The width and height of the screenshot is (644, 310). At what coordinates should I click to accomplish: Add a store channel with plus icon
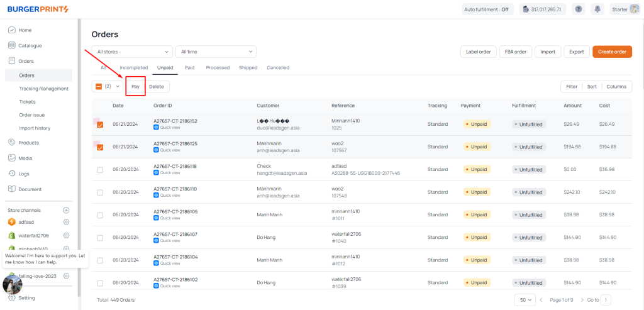click(x=66, y=210)
